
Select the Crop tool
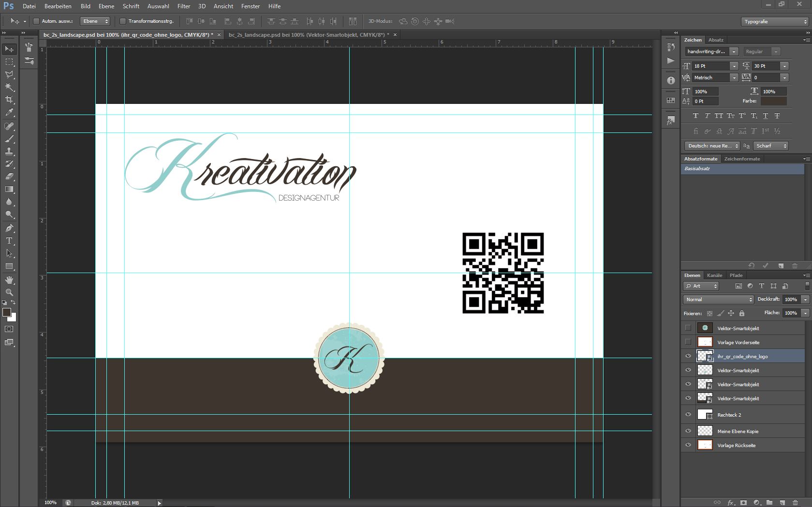point(9,100)
